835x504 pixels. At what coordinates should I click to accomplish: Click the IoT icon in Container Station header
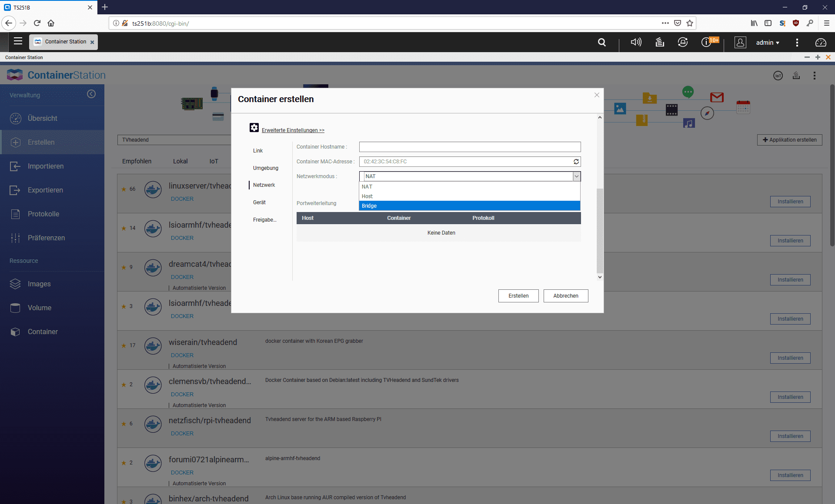(x=778, y=76)
